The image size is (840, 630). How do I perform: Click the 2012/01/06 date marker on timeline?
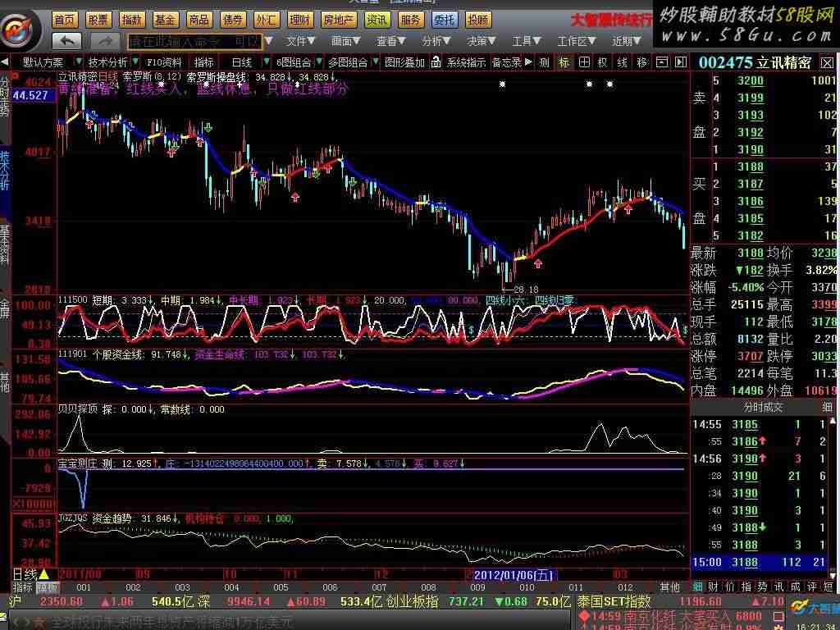[x=514, y=575]
